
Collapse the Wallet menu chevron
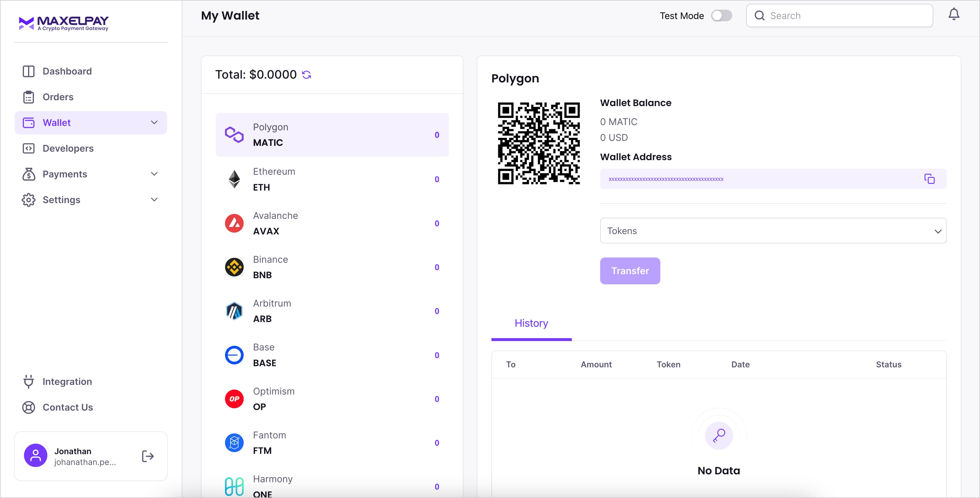point(154,122)
